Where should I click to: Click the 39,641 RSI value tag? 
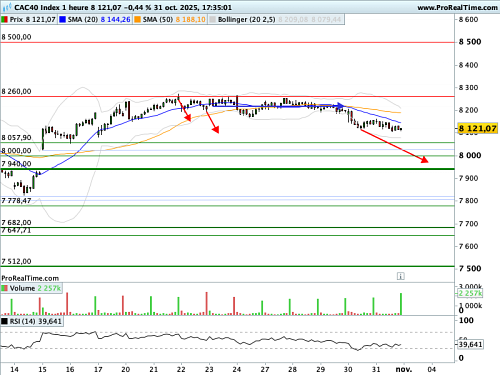click(x=470, y=344)
